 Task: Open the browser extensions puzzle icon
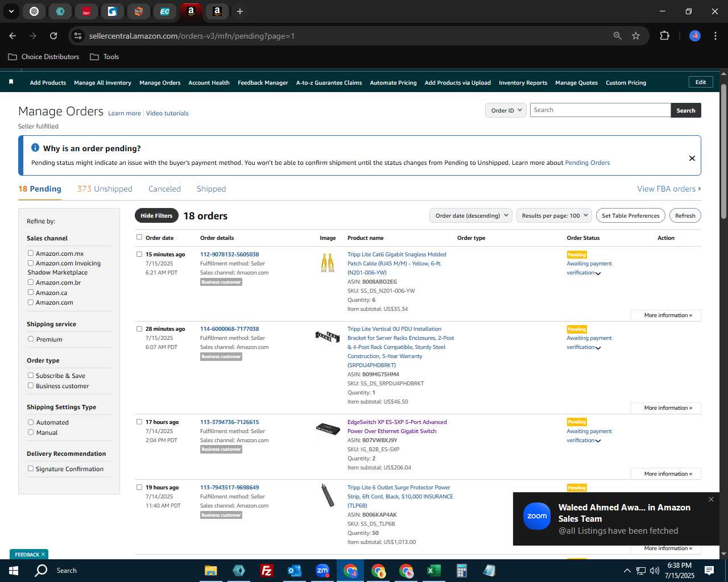point(664,36)
